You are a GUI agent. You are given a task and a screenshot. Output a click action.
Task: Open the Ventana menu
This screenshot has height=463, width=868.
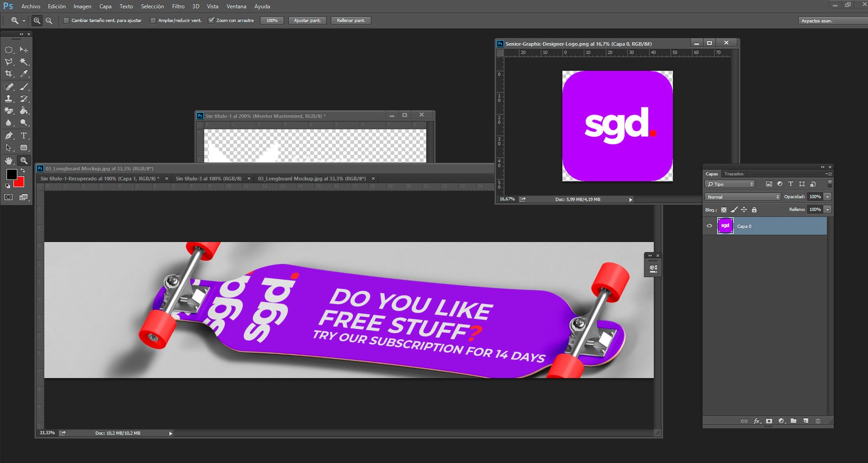pyautogui.click(x=236, y=7)
